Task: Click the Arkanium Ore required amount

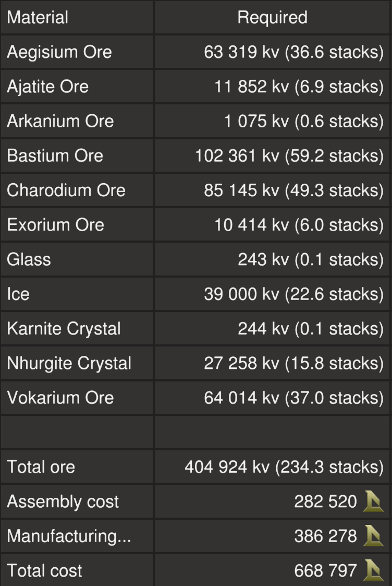Action: coord(304,121)
